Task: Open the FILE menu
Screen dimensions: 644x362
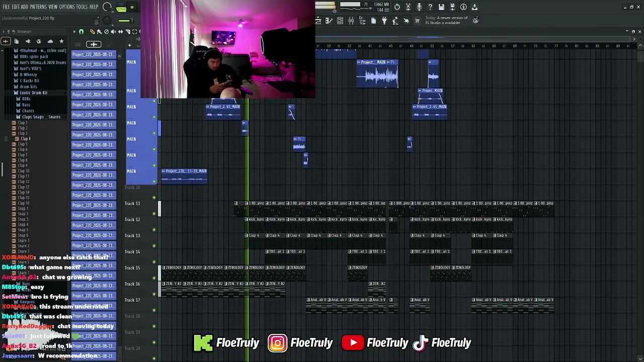Action: (x=7, y=7)
